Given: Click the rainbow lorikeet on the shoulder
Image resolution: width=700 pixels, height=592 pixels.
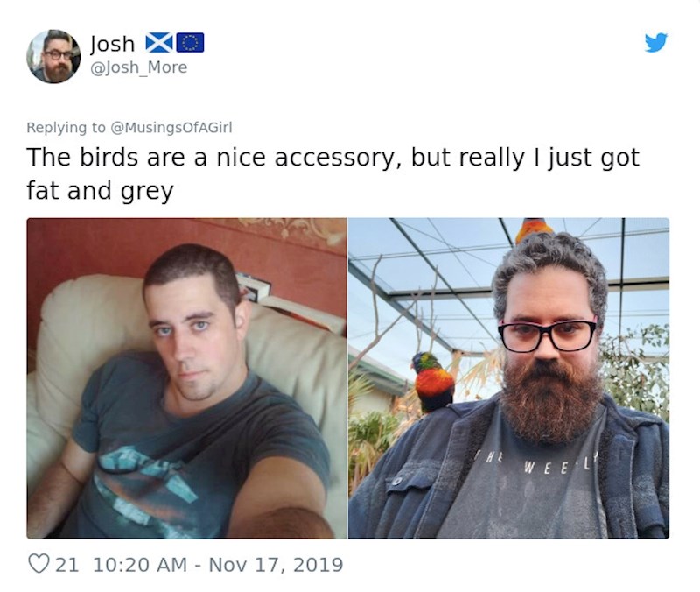Looking at the screenshot, I should coord(433,382).
